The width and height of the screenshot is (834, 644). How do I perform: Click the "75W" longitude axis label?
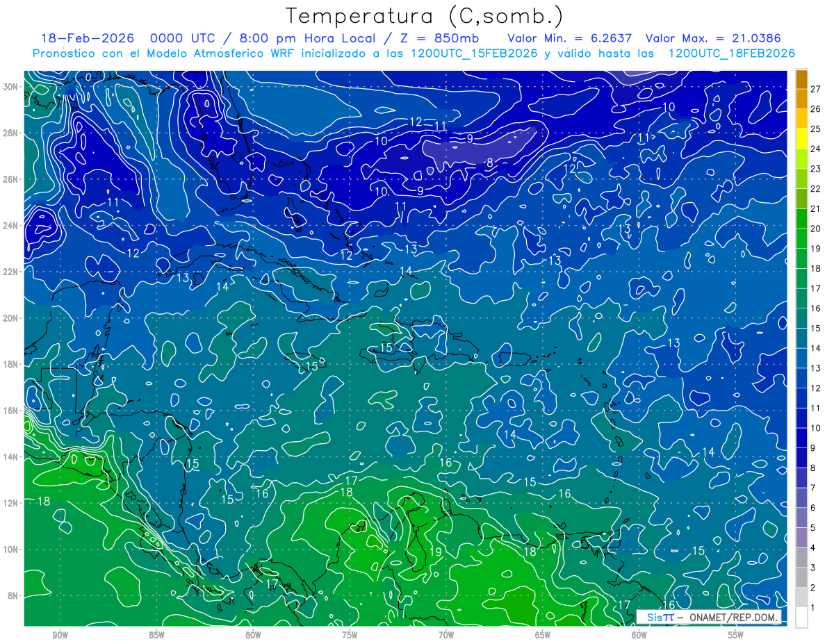[x=350, y=635]
